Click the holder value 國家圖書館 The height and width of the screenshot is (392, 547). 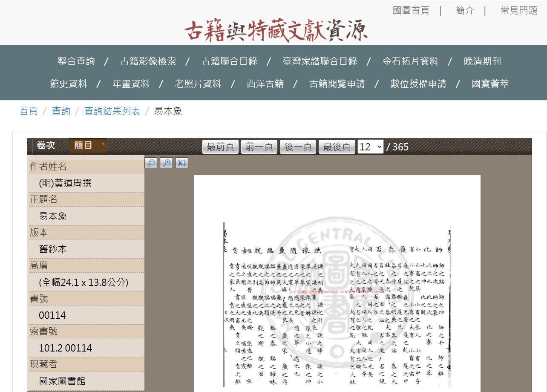[x=62, y=381]
